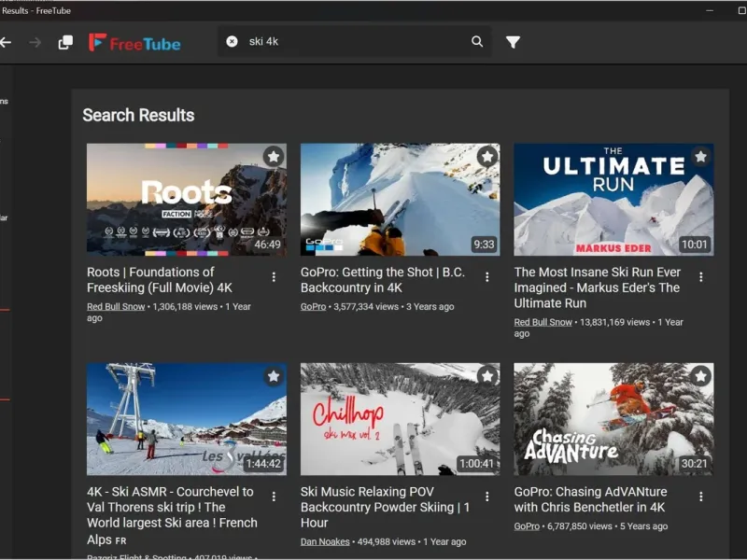The width and height of the screenshot is (747, 560).
Task: Open title GoPro: Getting the Shot B.C. Backcountry
Action: click(x=383, y=280)
